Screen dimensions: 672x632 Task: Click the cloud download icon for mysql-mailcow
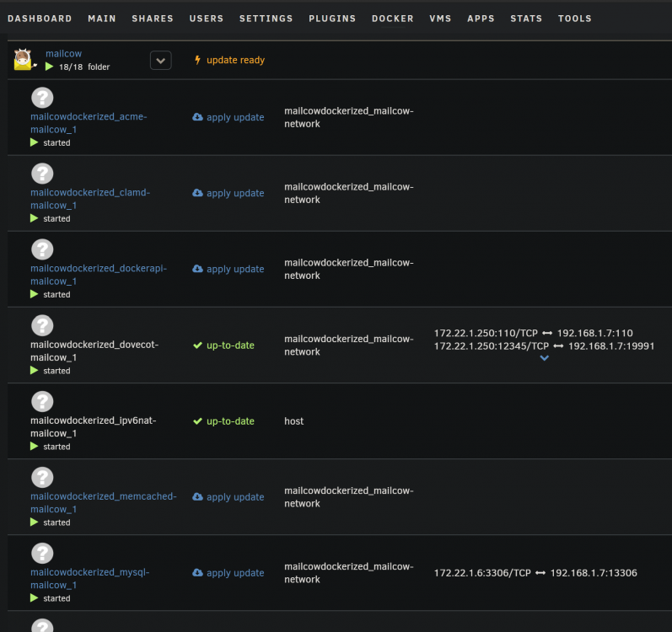(197, 572)
